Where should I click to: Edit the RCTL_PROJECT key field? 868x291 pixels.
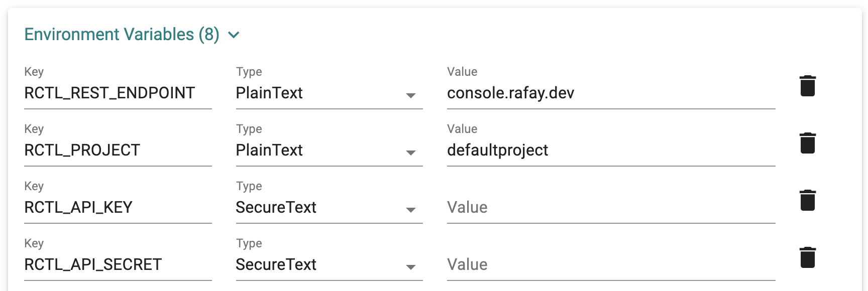coord(118,151)
